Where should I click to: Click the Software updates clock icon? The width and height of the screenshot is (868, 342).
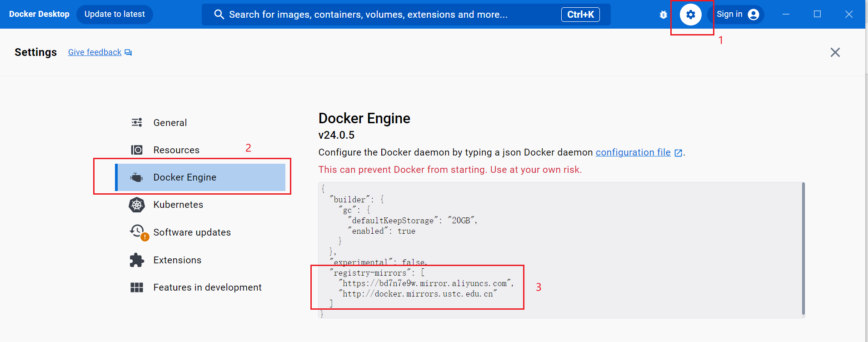pyautogui.click(x=138, y=232)
